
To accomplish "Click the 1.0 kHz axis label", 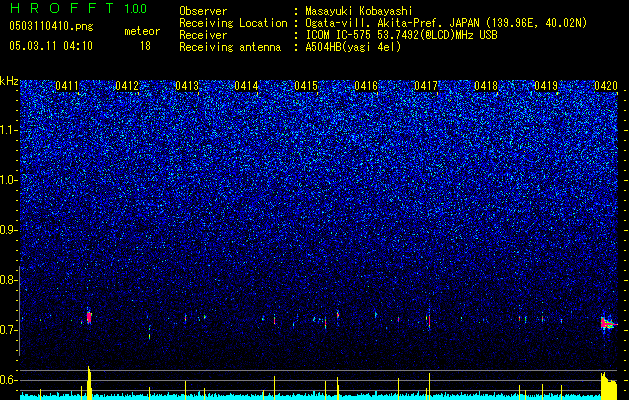I will [x=8, y=180].
